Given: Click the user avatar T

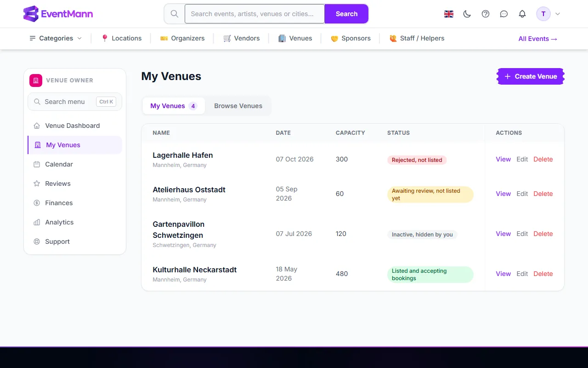Looking at the screenshot, I should (x=543, y=14).
